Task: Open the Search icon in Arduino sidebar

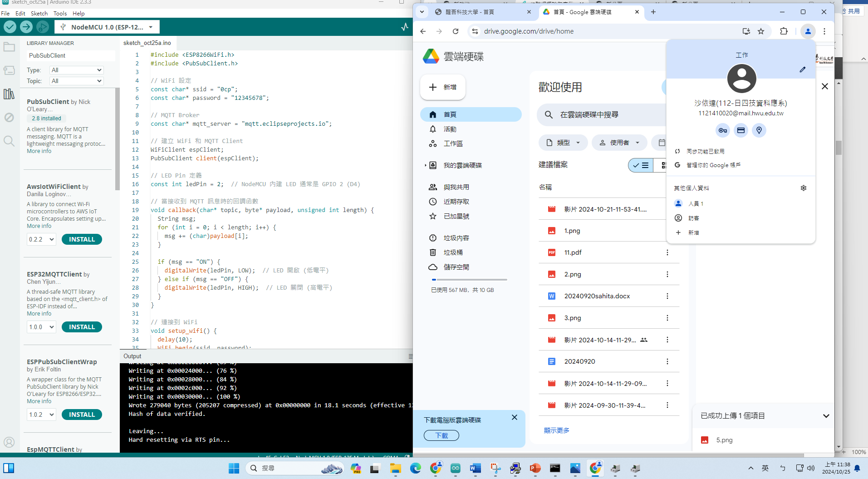Action: (x=9, y=141)
